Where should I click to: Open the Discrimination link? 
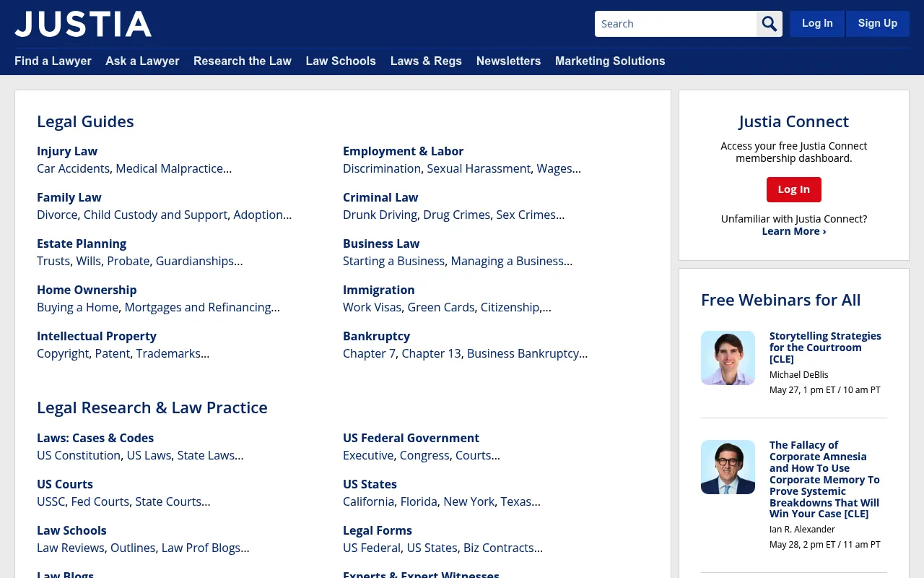[382, 168]
